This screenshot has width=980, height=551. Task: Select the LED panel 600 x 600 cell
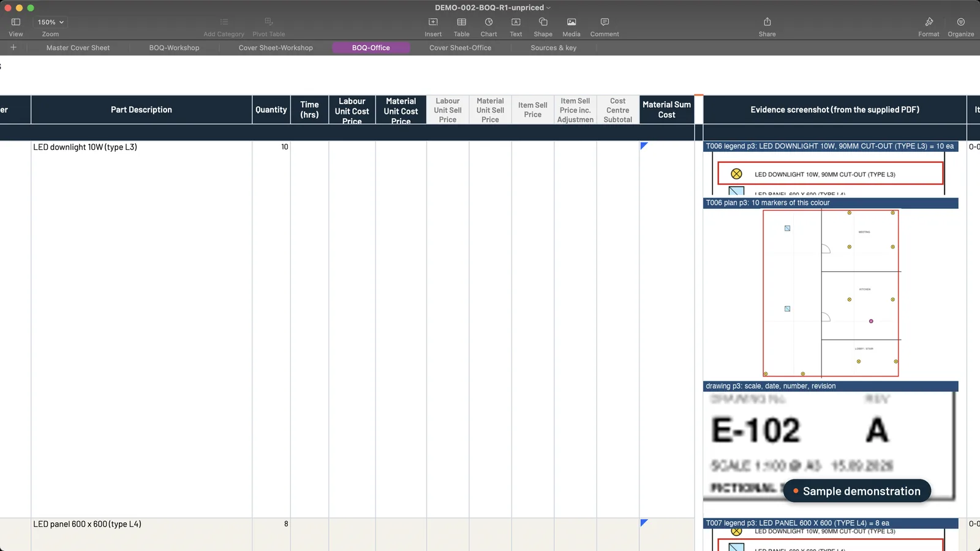tap(141, 534)
